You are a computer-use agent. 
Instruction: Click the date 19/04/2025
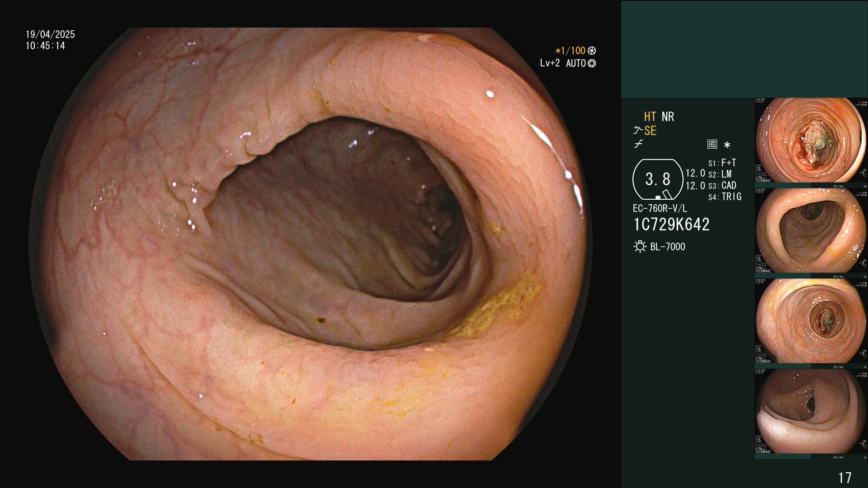click(50, 34)
